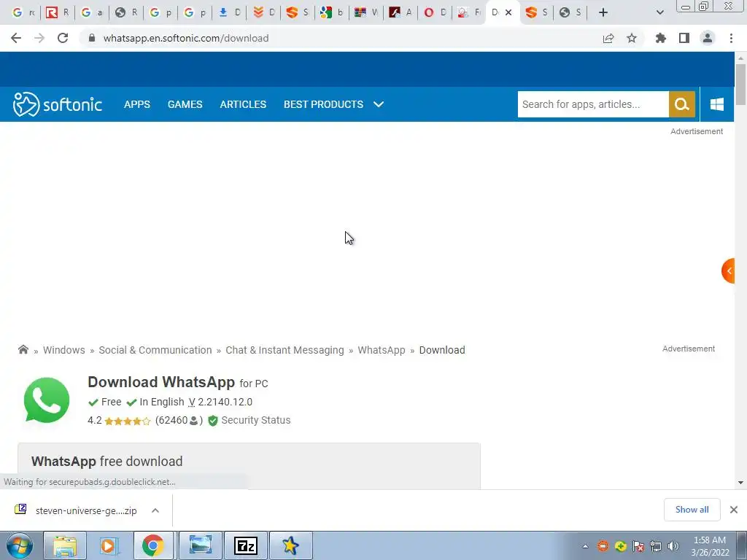Expand the orange side arrow tab

(x=729, y=271)
